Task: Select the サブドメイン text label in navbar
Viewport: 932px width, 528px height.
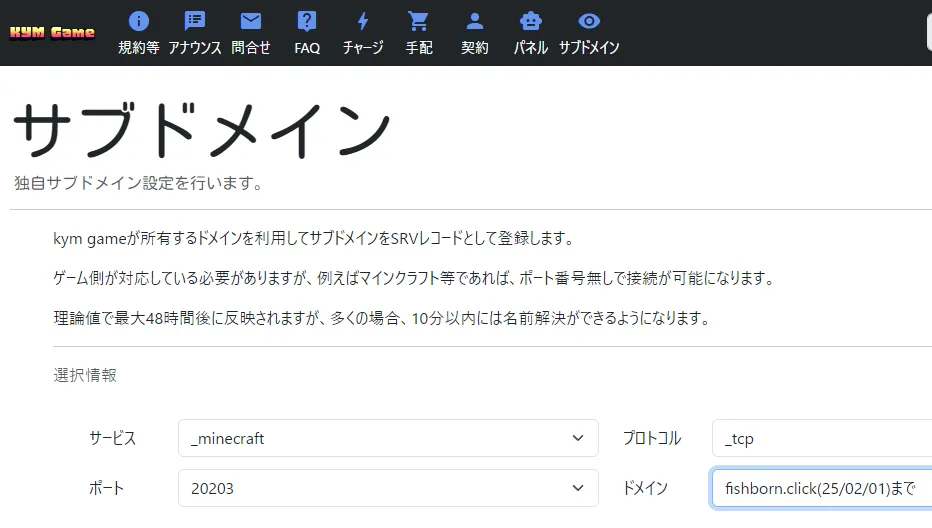Action: pos(589,48)
